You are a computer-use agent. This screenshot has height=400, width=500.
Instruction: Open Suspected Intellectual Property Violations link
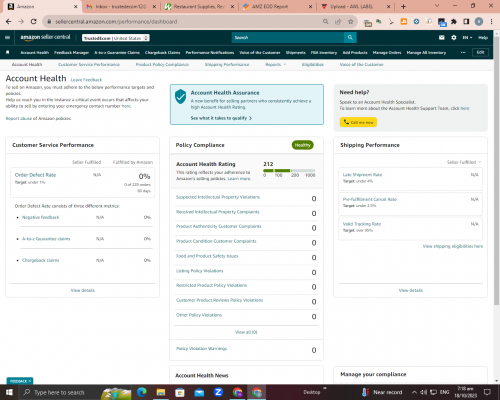pos(218,197)
